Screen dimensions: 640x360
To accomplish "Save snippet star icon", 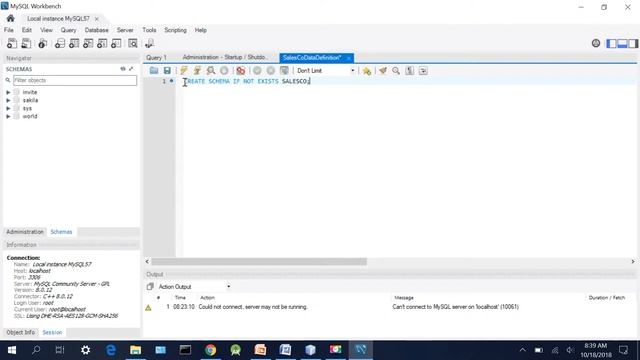I will (367, 71).
